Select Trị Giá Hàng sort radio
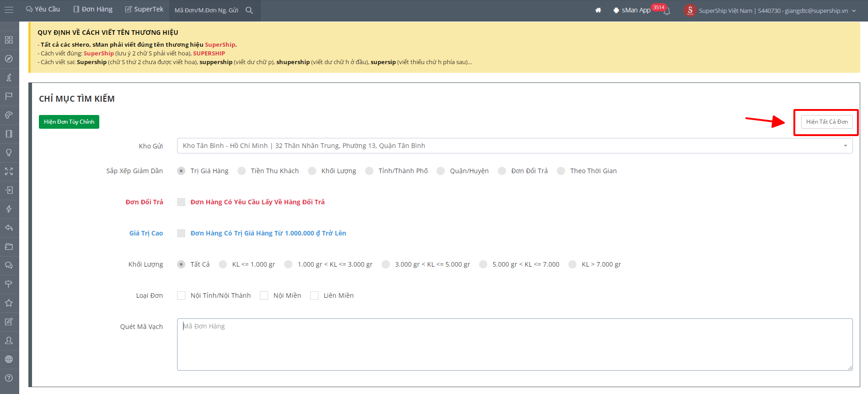 (x=181, y=171)
